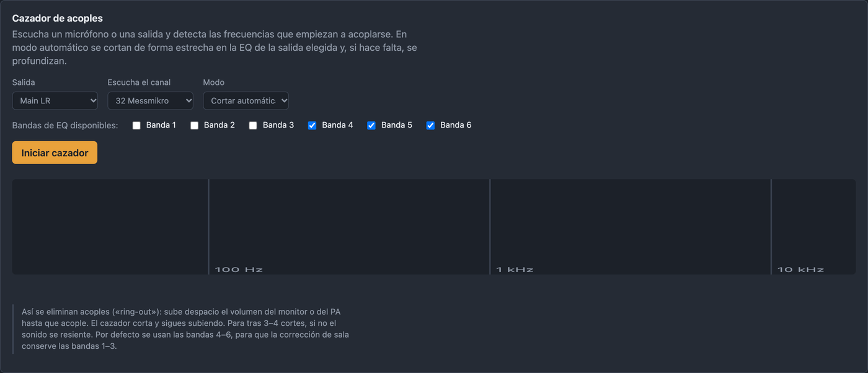Click the Salida label
Image resolution: width=868 pixels, height=373 pixels.
(x=24, y=82)
